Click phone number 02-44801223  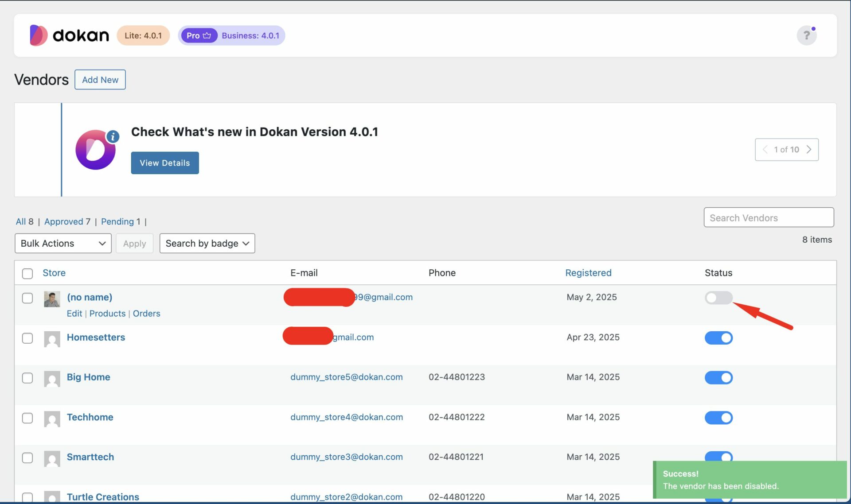point(457,377)
